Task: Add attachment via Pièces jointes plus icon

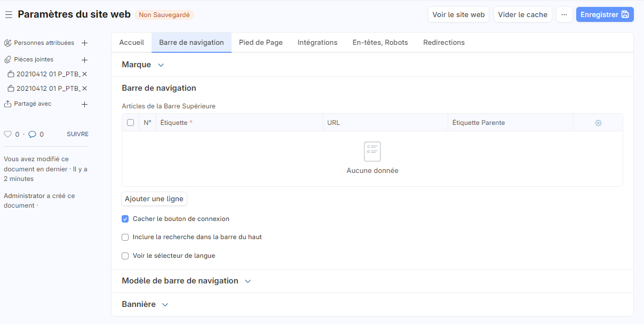Action: click(x=84, y=60)
